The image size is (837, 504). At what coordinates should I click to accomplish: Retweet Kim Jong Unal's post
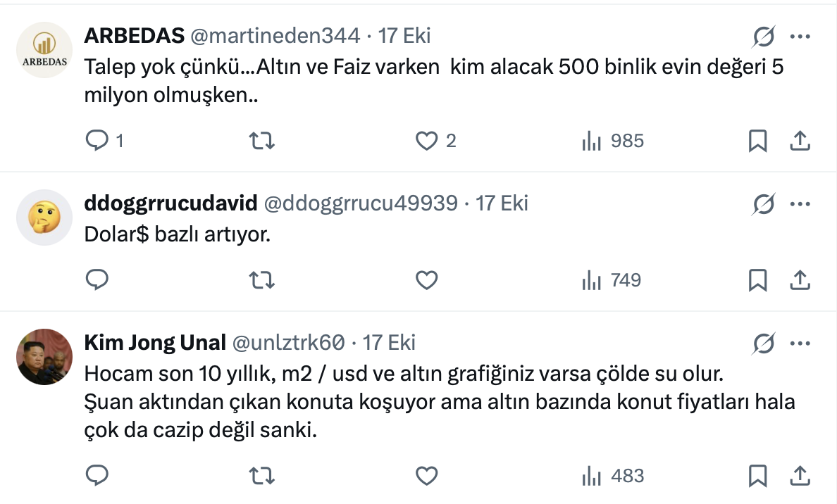tap(263, 476)
